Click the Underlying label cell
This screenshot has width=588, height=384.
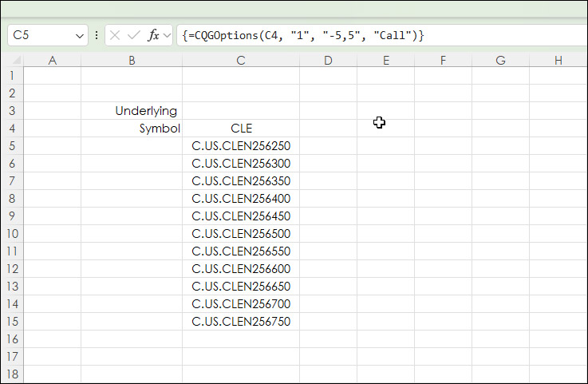pyautogui.click(x=132, y=111)
